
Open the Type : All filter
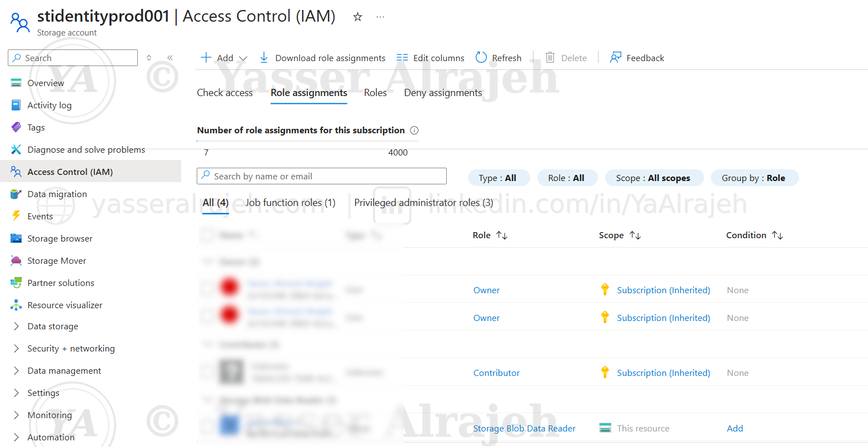click(x=498, y=178)
